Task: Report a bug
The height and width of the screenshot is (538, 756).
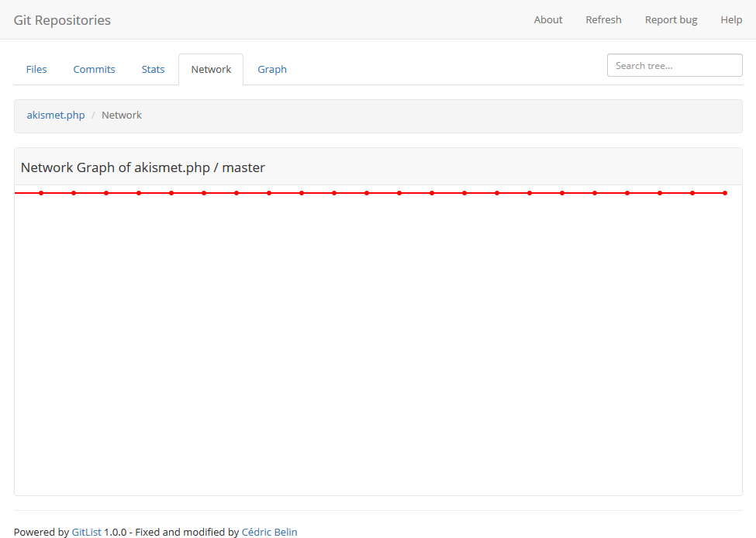Action: pos(671,19)
